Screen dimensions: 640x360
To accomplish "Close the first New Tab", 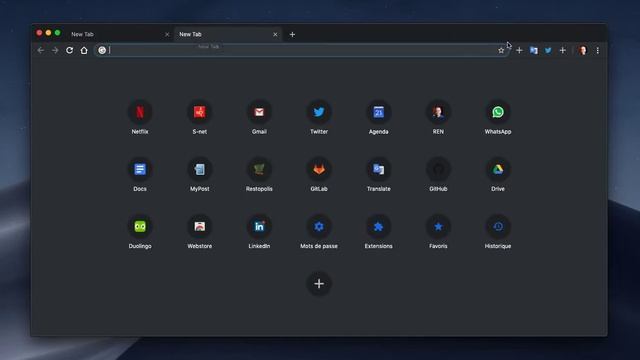I will point(167,34).
